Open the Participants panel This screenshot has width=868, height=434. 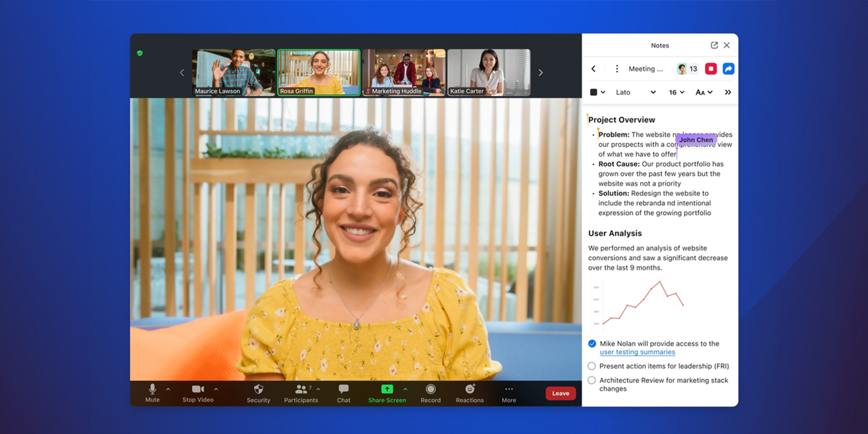click(x=301, y=393)
